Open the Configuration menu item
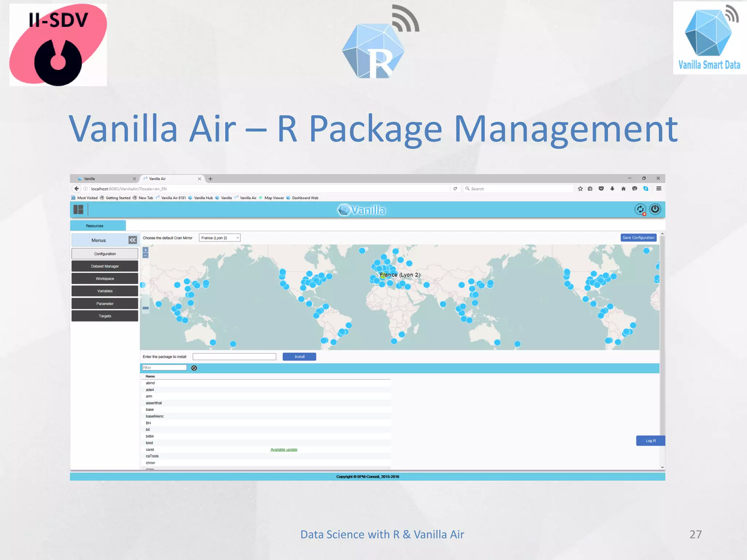The height and width of the screenshot is (560, 747). pos(105,254)
